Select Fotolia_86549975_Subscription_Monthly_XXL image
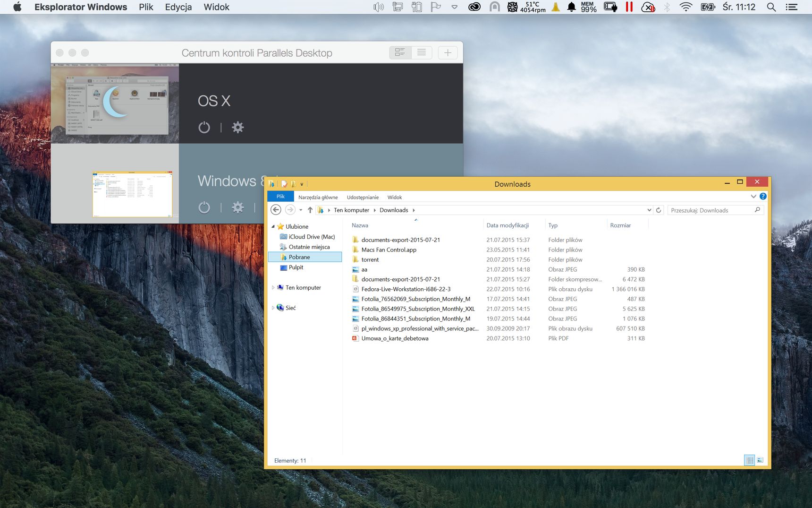The width and height of the screenshot is (812, 508). coord(418,309)
